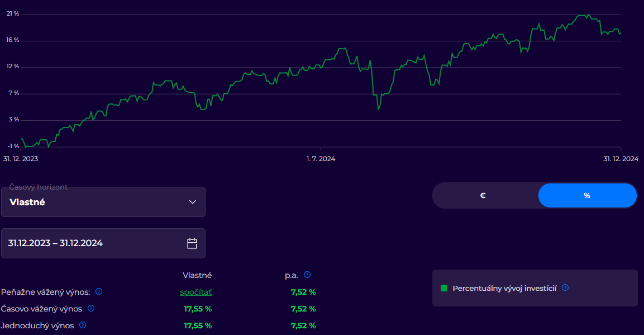Viewport: 644px width, 335px height.
Task: Select the percent (%) chart mode
Action: pos(588,196)
